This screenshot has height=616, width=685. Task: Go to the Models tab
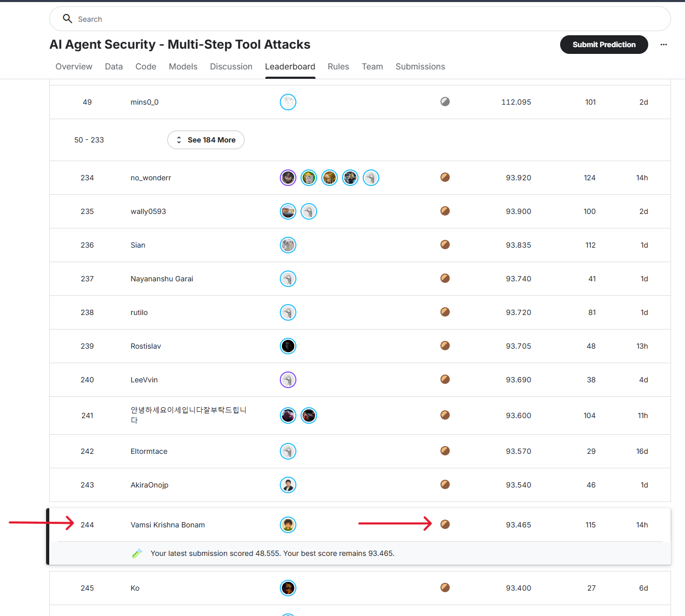pos(183,66)
